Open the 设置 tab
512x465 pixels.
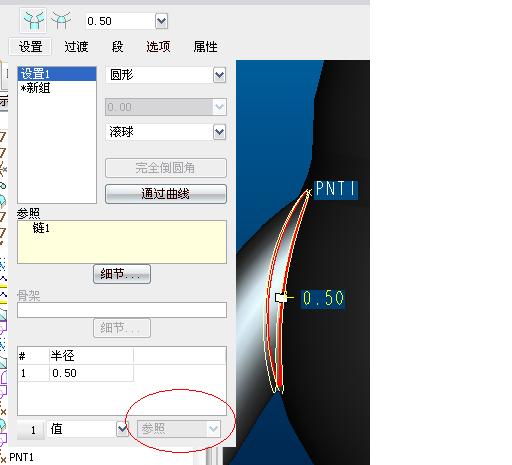coord(30,46)
